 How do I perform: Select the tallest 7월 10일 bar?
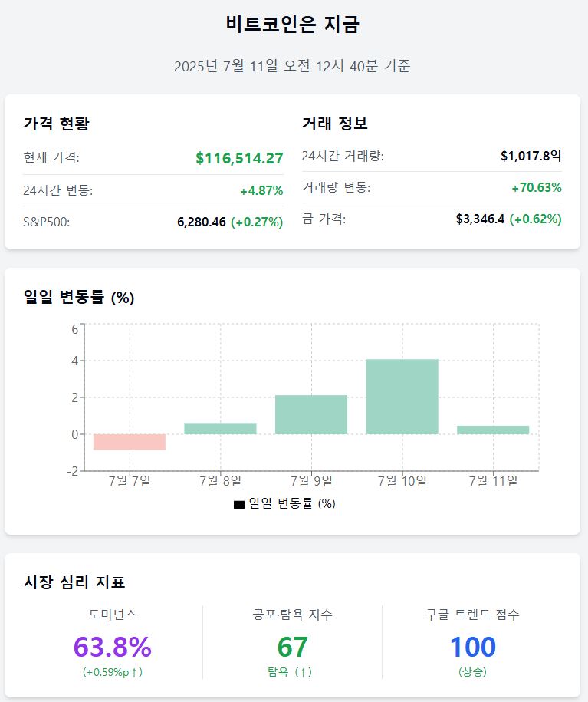(402, 397)
